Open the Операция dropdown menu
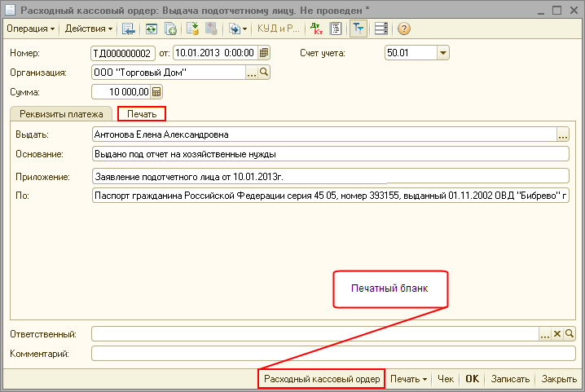This screenshot has width=585, height=392. 31,29
